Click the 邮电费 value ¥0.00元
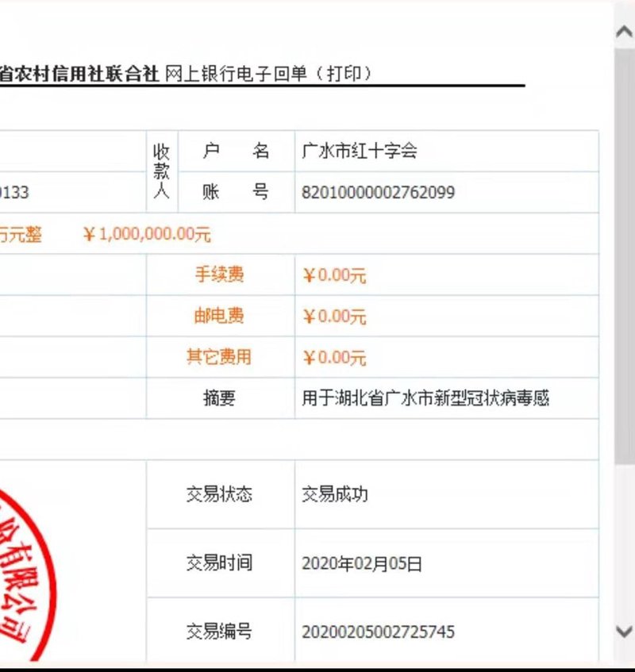 334,317
